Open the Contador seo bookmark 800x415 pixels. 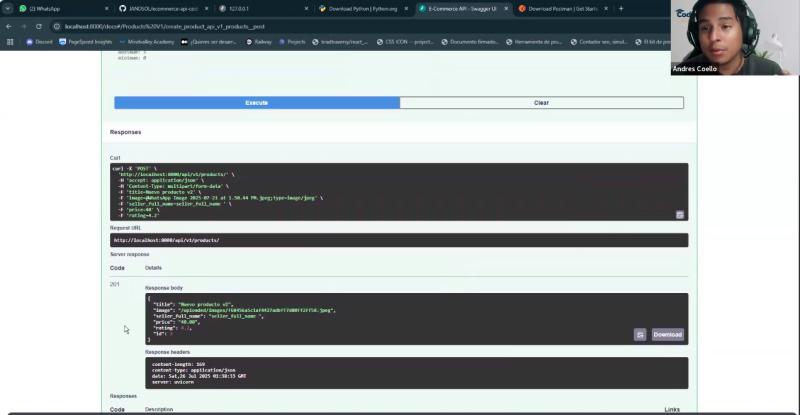point(599,42)
